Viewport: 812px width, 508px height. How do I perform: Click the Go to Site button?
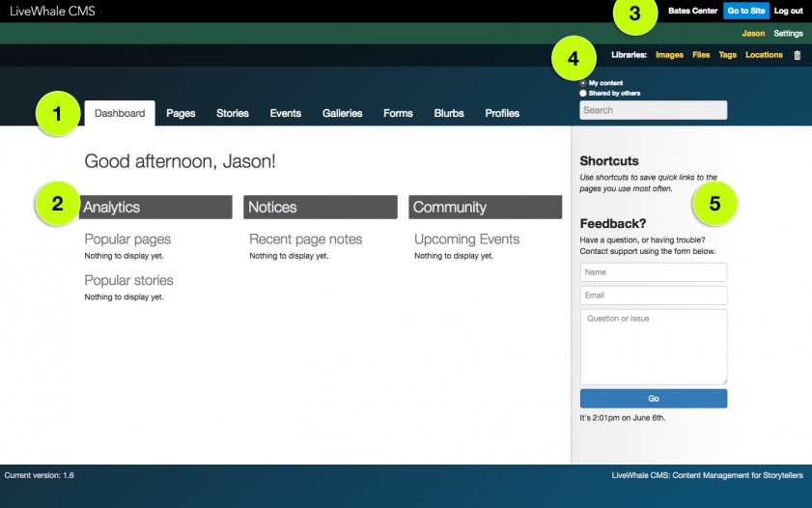point(746,11)
